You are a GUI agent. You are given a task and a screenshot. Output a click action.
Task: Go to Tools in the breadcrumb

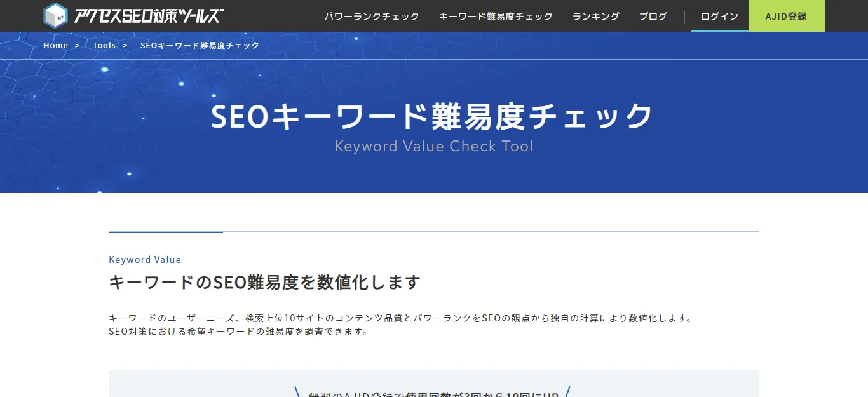tap(104, 46)
